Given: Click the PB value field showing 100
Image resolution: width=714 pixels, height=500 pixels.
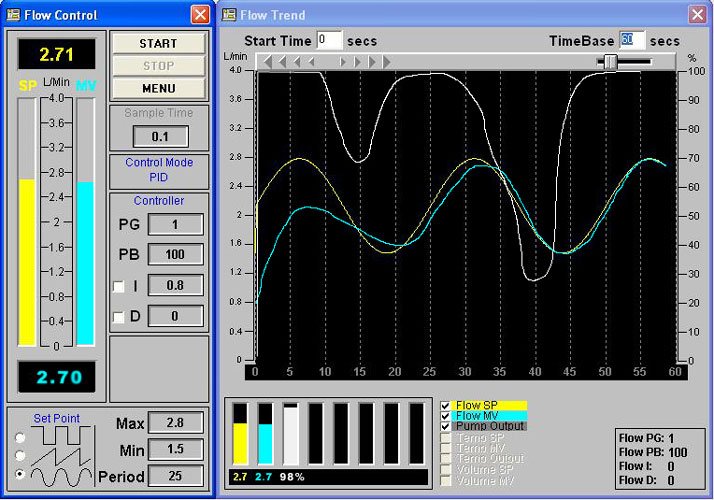Looking at the screenshot, I should [175, 255].
